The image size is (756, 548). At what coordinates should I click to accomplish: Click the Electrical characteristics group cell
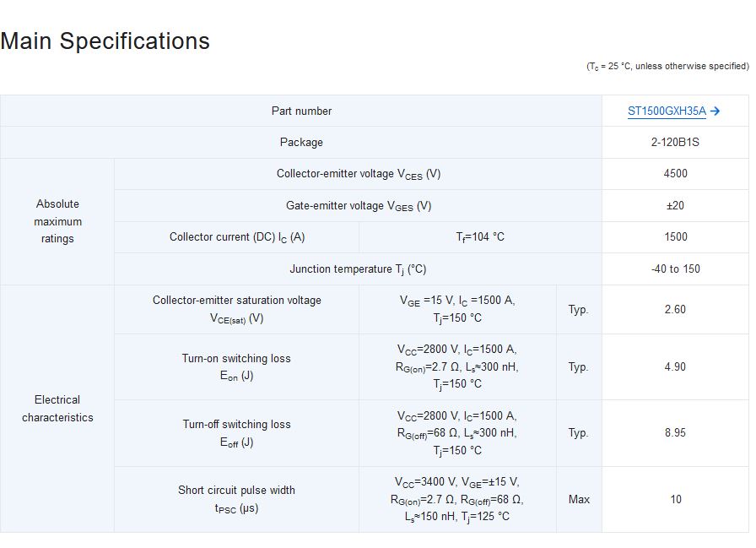pos(57,409)
